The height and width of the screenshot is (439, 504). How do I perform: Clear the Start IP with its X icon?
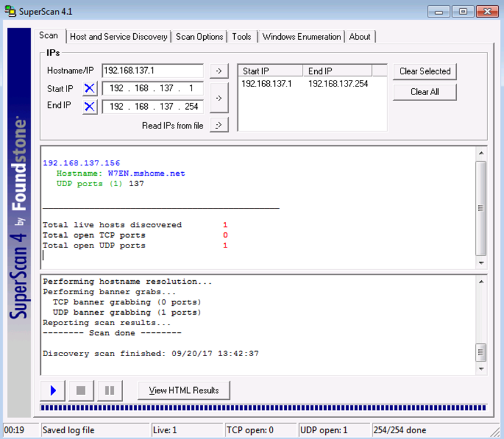pyautogui.click(x=90, y=88)
